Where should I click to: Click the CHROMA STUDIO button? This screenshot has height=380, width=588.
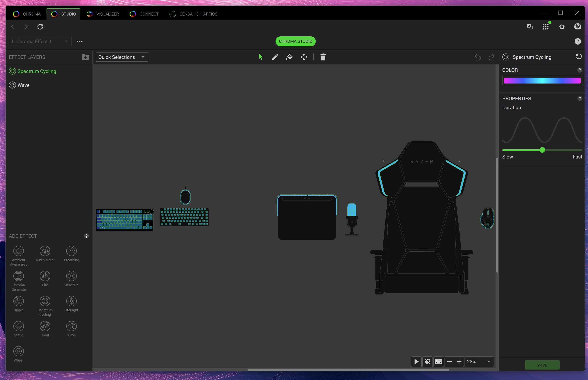pos(295,41)
